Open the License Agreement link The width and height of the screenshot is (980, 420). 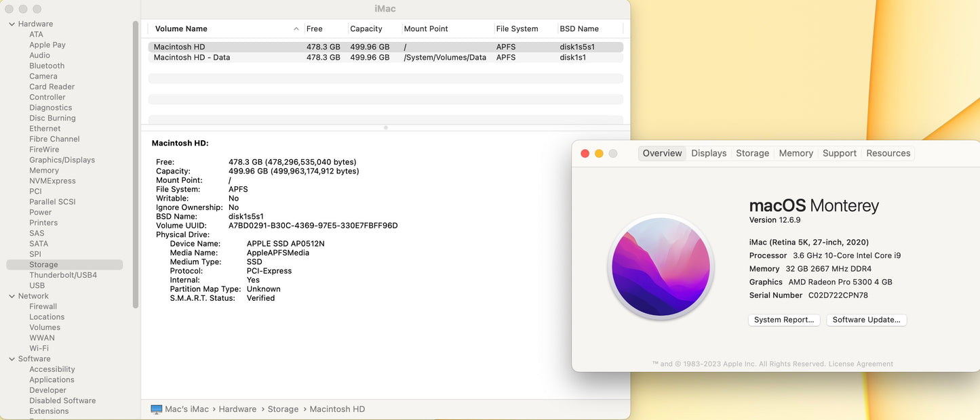pos(861,364)
